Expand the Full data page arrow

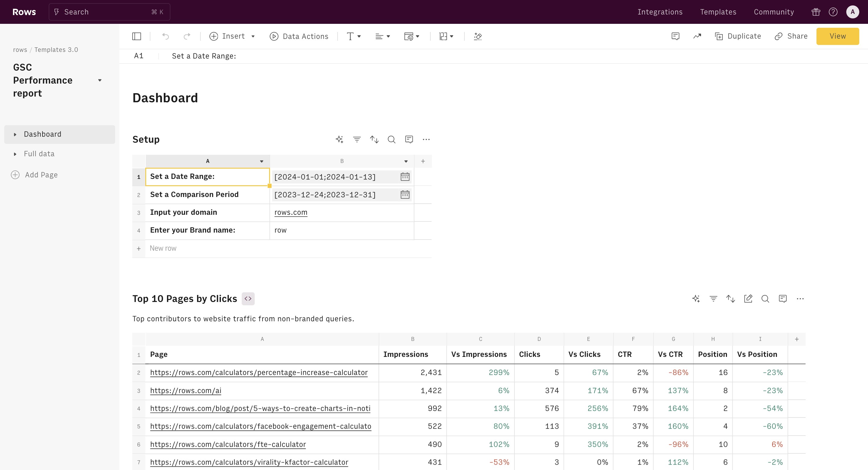coord(15,154)
